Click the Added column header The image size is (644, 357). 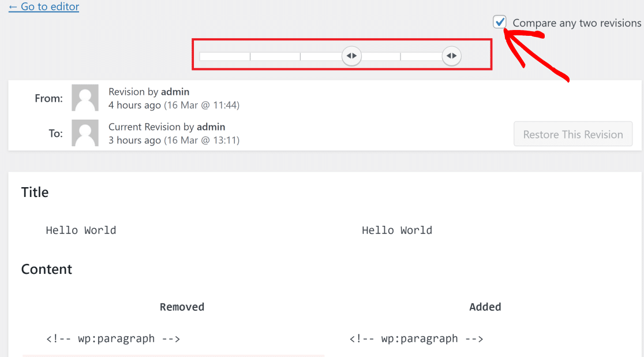click(x=485, y=307)
